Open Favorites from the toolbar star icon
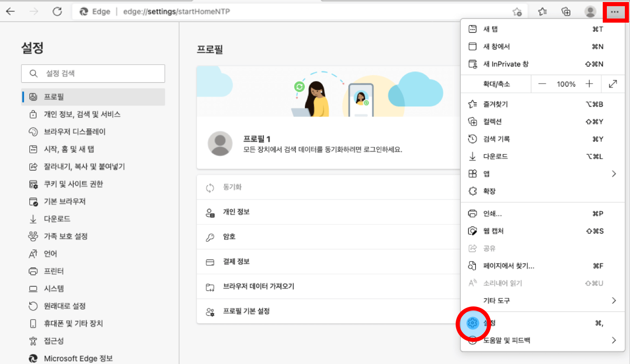 pyautogui.click(x=542, y=11)
